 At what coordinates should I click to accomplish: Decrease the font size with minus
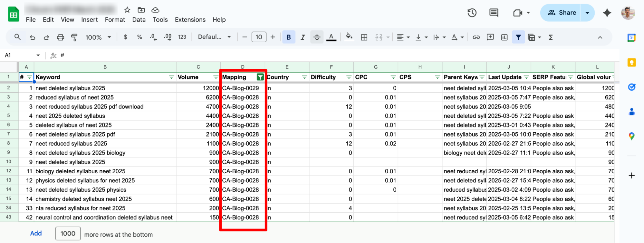(x=245, y=37)
